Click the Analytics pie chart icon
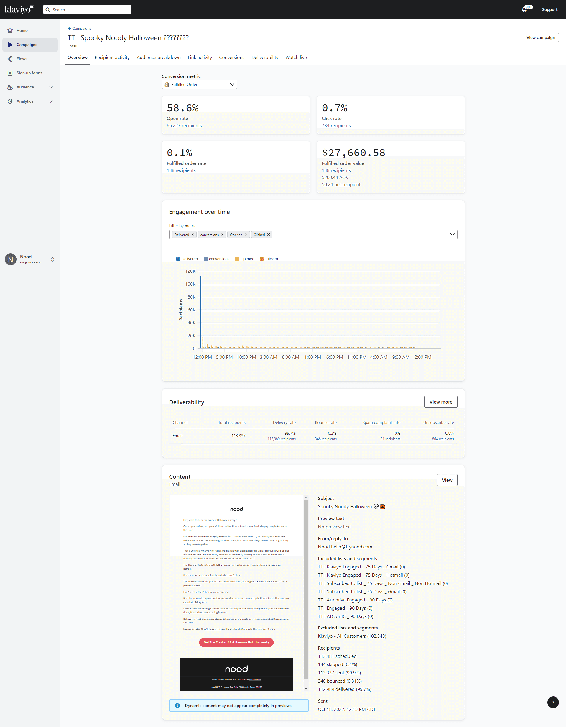Image resolution: width=566 pixels, height=728 pixels. click(x=10, y=101)
